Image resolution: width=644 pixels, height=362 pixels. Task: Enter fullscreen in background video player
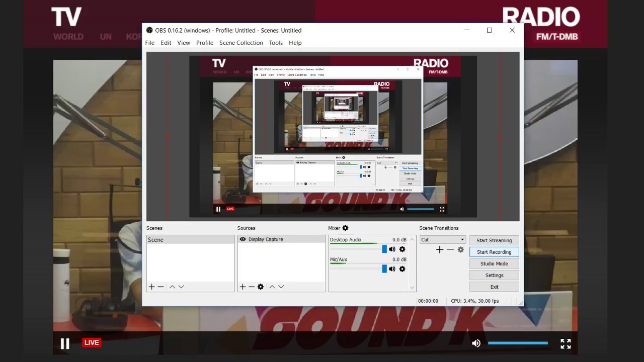pos(566,343)
